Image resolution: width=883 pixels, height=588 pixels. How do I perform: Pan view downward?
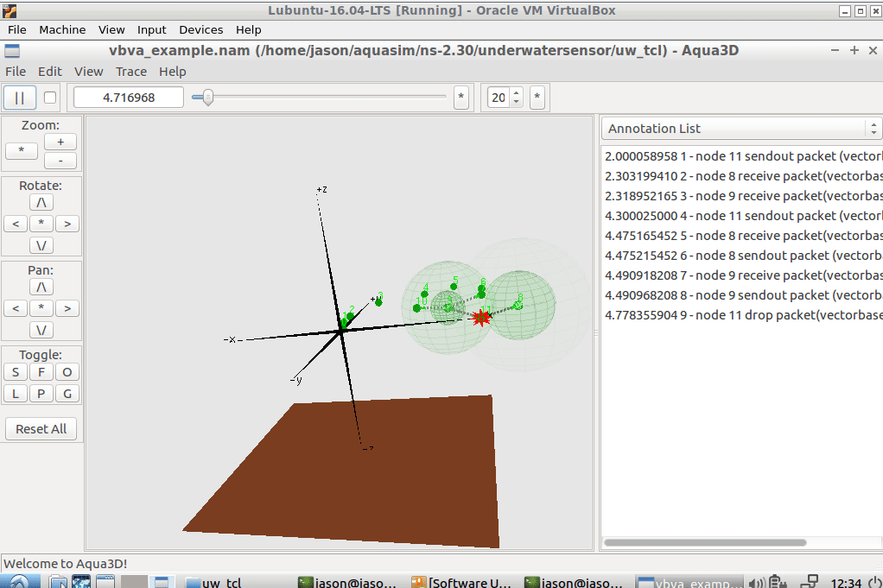(41, 331)
